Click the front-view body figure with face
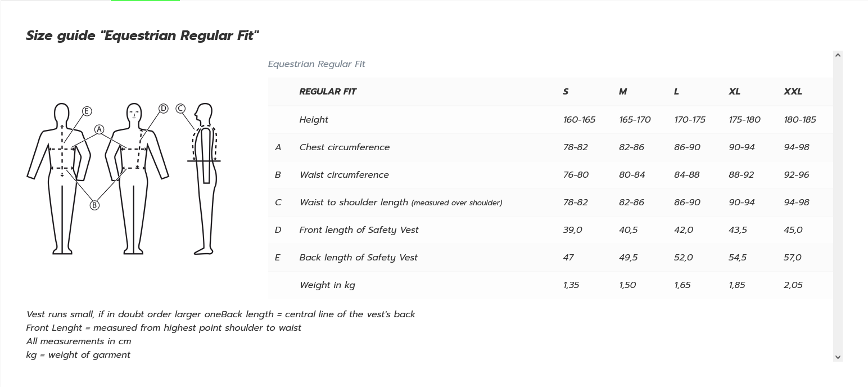This screenshot has width=868, height=387. coord(134,179)
